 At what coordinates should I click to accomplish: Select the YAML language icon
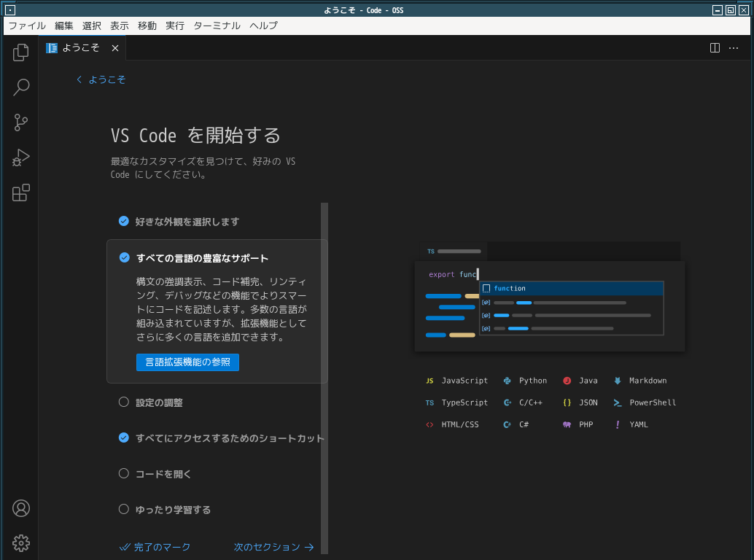(618, 424)
